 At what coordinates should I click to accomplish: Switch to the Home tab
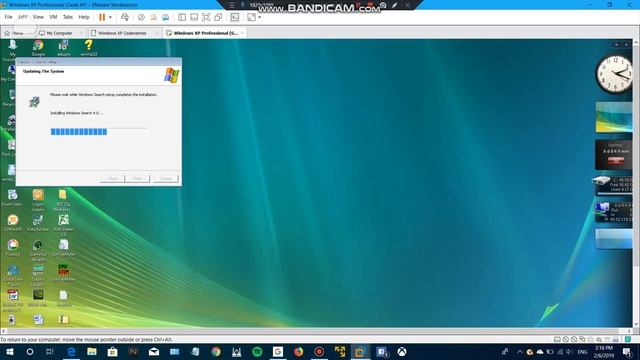tap(18, 33)
